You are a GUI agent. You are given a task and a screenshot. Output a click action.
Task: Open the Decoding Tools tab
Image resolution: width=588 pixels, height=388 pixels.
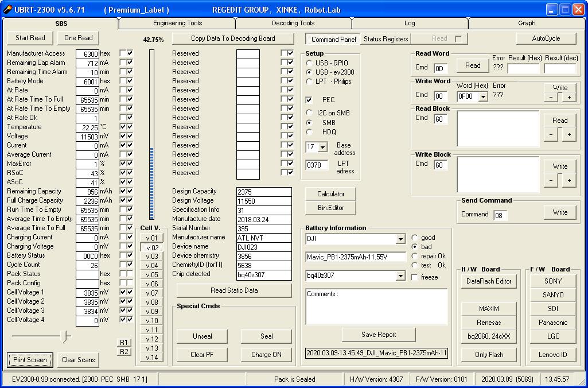tap(293, 24)
